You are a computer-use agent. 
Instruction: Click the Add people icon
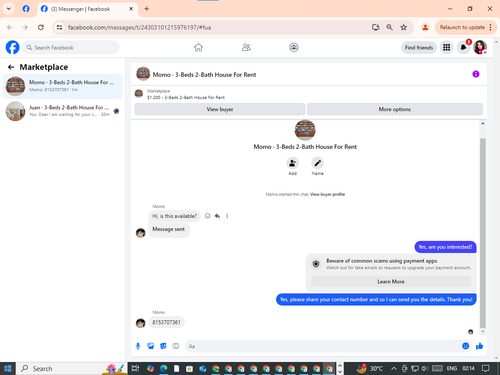292,163
